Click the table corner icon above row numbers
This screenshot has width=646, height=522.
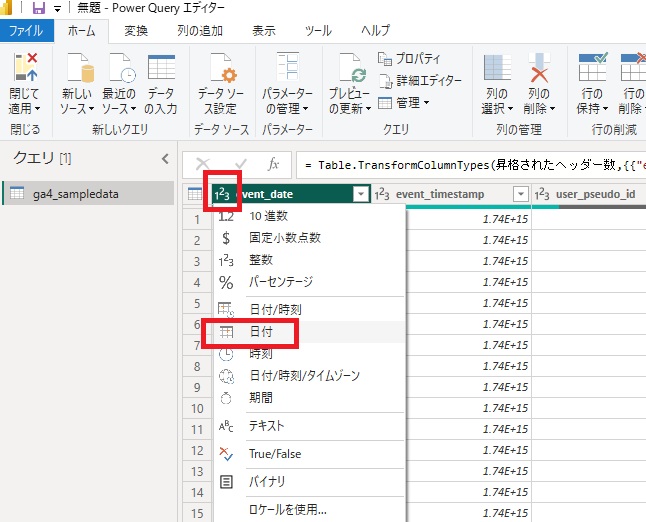[x=195, y=194]
